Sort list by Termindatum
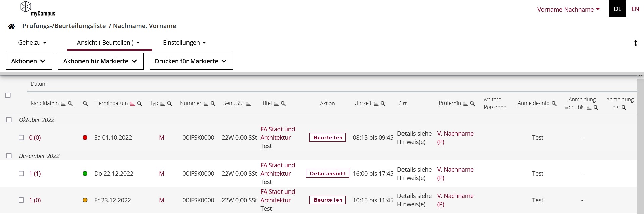The width and height of the screenshot is (644, 214). (132, 104)
